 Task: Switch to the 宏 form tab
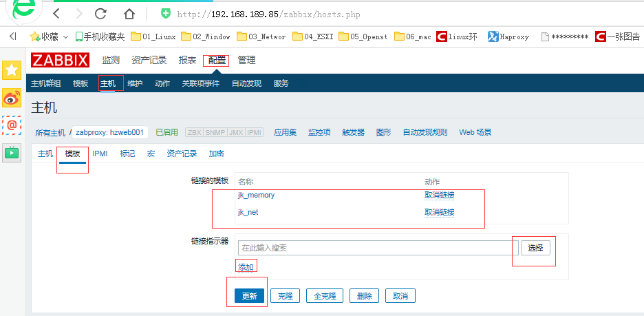(x=151, y=154)
